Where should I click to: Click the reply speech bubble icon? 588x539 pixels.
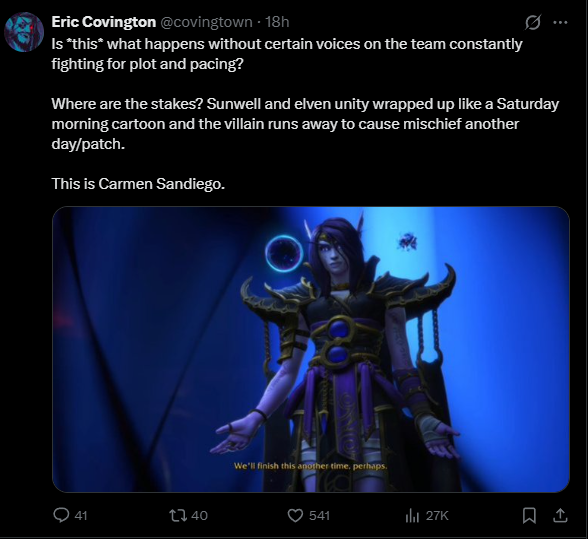coord(61,515)
